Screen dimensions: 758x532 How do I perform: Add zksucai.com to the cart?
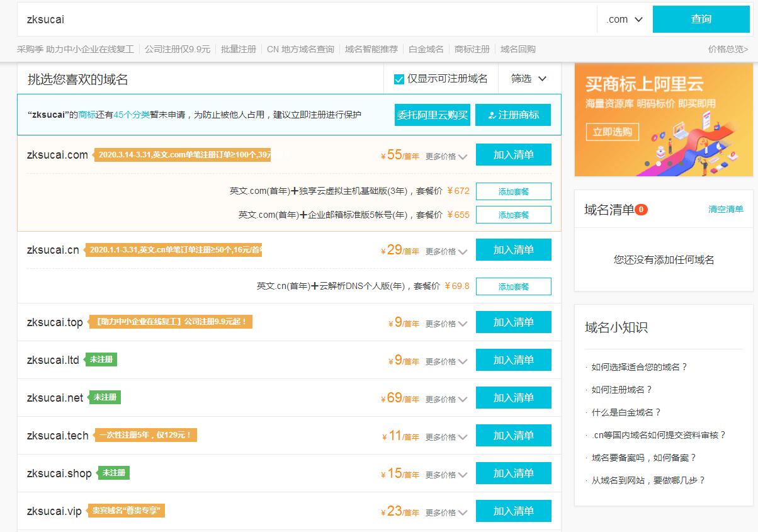(514, 154)
